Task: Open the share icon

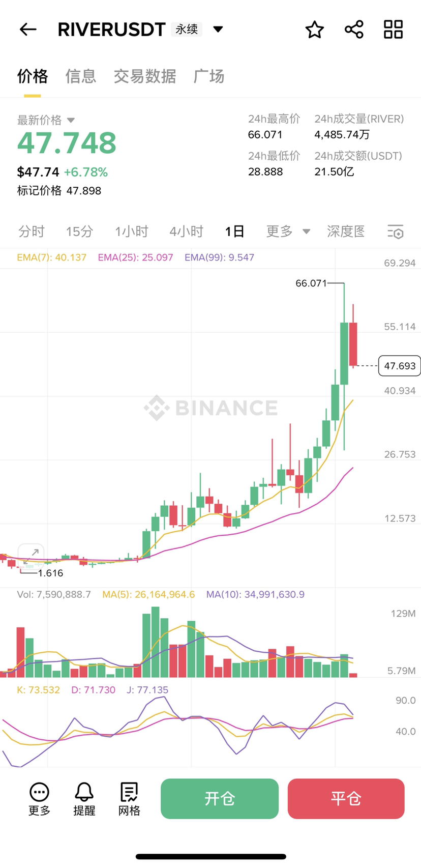Action: coord(354,30)
